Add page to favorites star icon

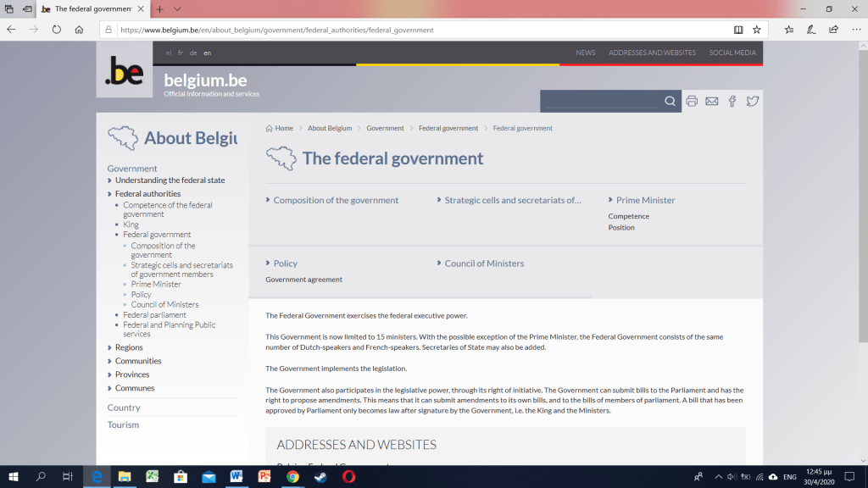[756, 29]
